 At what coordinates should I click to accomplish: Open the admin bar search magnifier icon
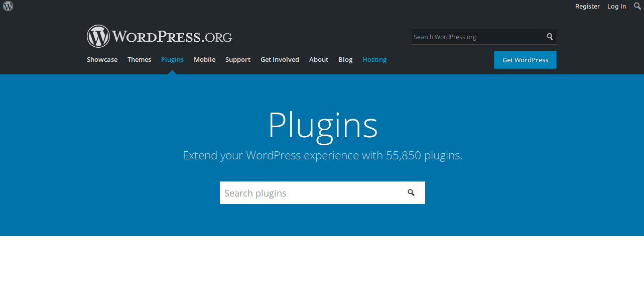pyautogui.click(x=637, y=6)
